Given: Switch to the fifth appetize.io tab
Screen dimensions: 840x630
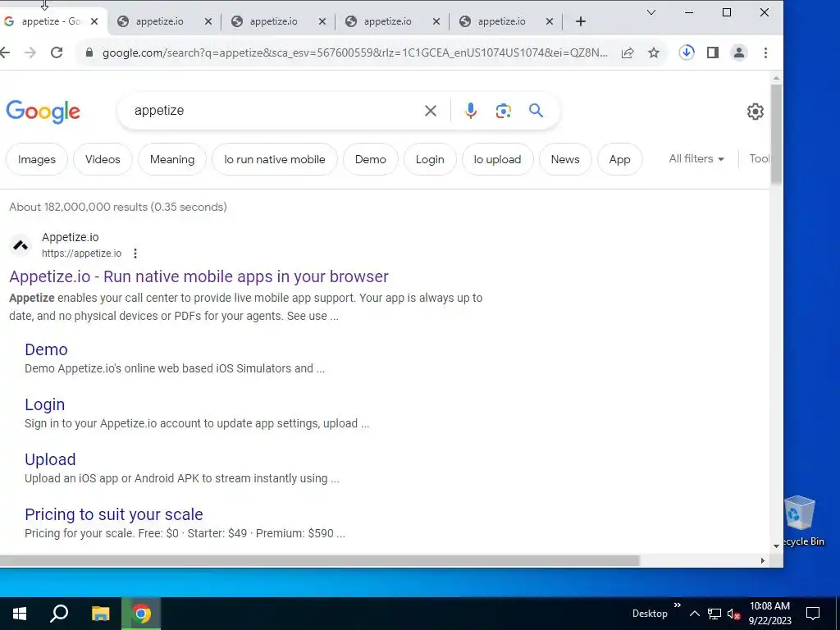Looking at the screenshot, I should pyautogui.click(x=501, y=21).
